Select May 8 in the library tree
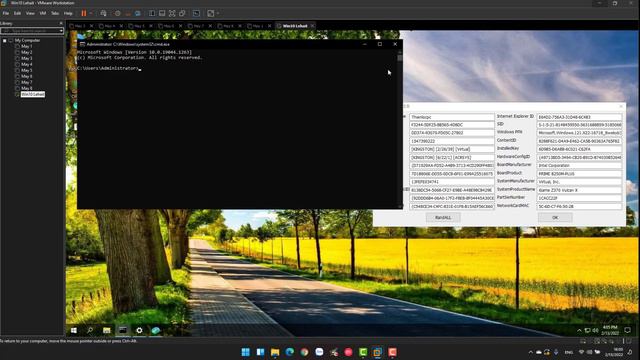Image resolution: width=640 pixels, height=360 pixels. pos(27,88)
